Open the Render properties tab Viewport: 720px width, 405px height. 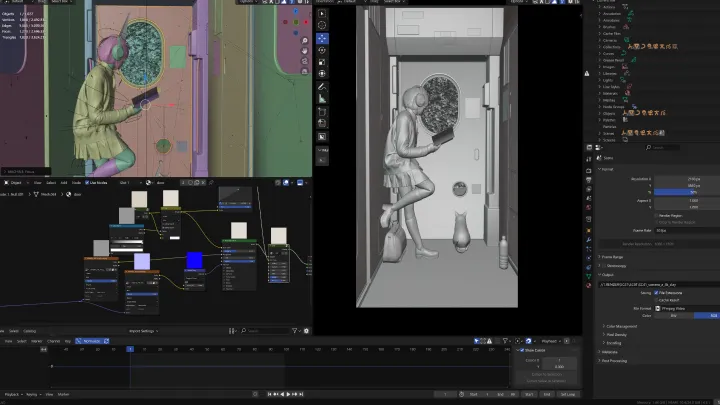[589, 171]
